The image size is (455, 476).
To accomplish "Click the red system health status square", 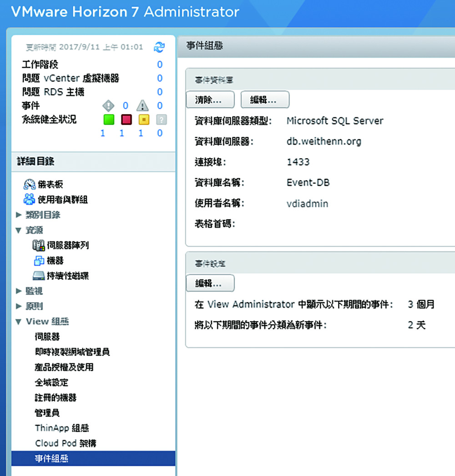I will click(126, 120).
